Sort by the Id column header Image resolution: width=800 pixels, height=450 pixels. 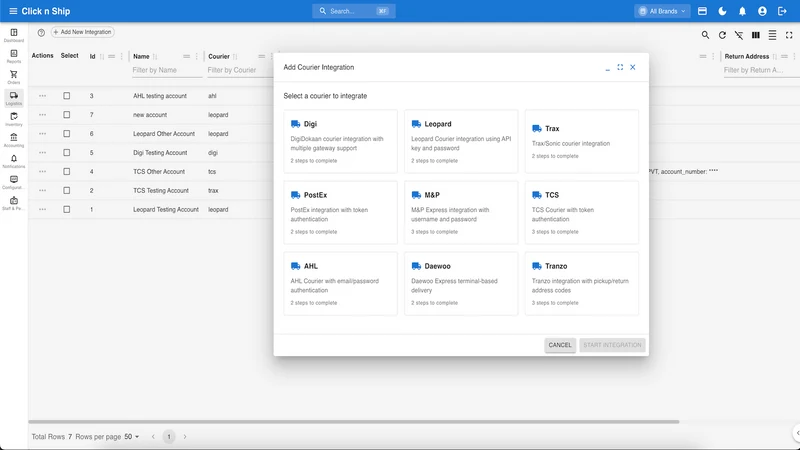(x=92, y=57)
